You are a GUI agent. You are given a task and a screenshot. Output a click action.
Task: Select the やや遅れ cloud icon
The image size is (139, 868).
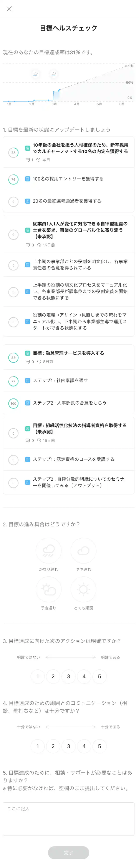83,550
